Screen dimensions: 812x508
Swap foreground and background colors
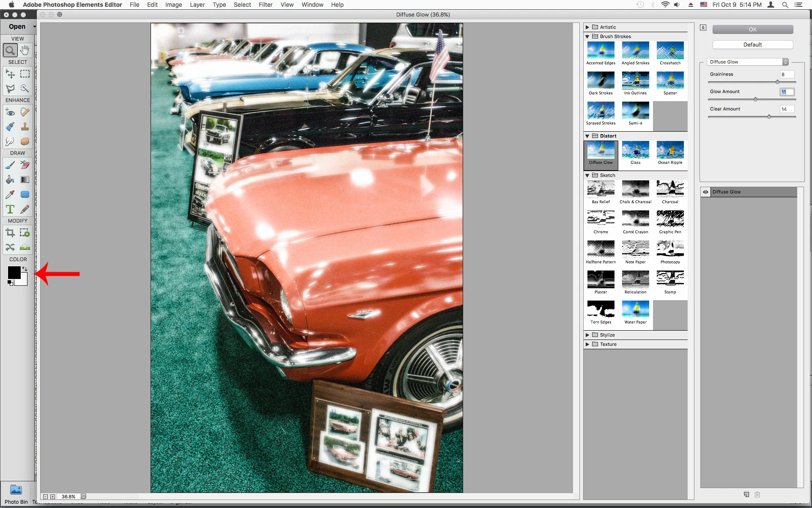point(25,269)
